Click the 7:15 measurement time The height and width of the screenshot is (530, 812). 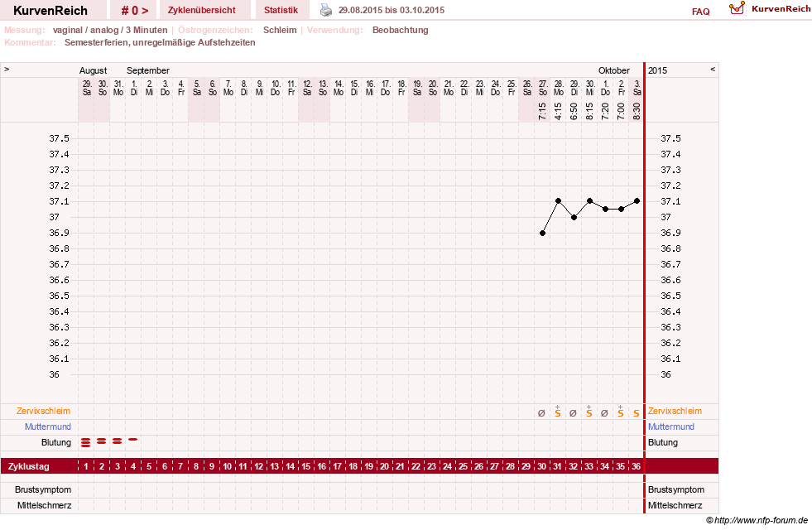[542, 111]
